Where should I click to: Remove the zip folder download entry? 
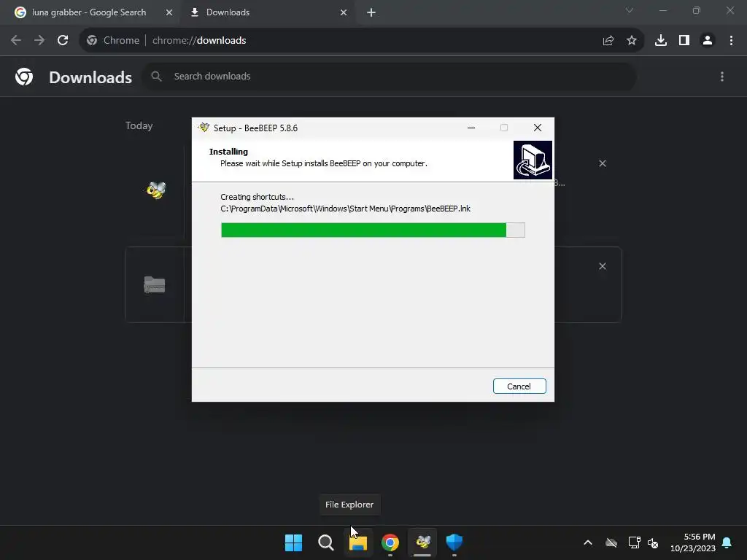[x=603, y=267]
